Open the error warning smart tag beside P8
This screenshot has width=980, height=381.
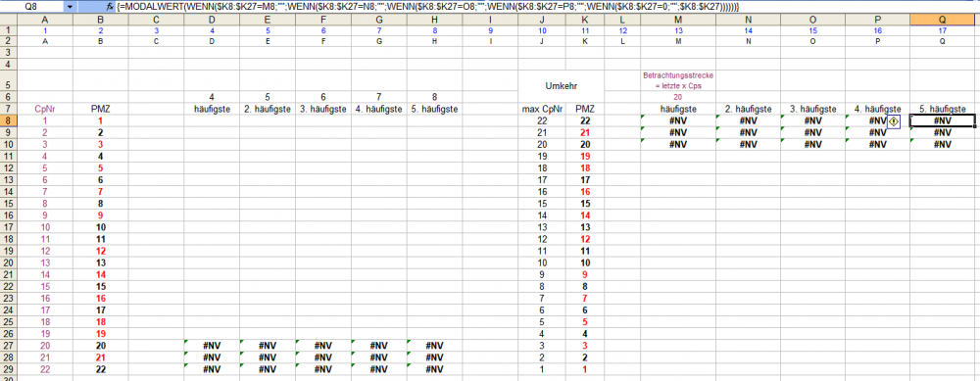click(x=893, y=120)
